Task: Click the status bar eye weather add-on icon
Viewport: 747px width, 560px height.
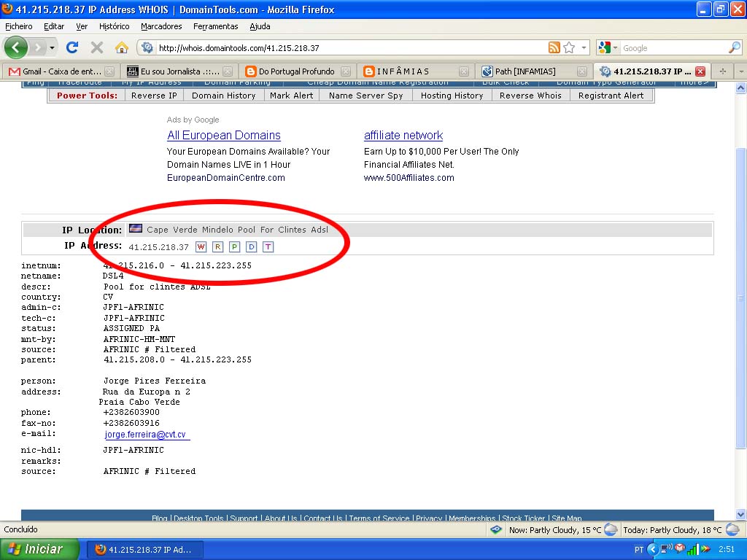Action: pyautogui.click(x=496, y=529)
